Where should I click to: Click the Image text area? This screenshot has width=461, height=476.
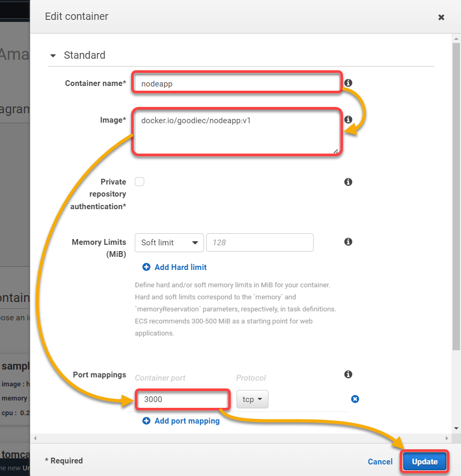point(237,132)
